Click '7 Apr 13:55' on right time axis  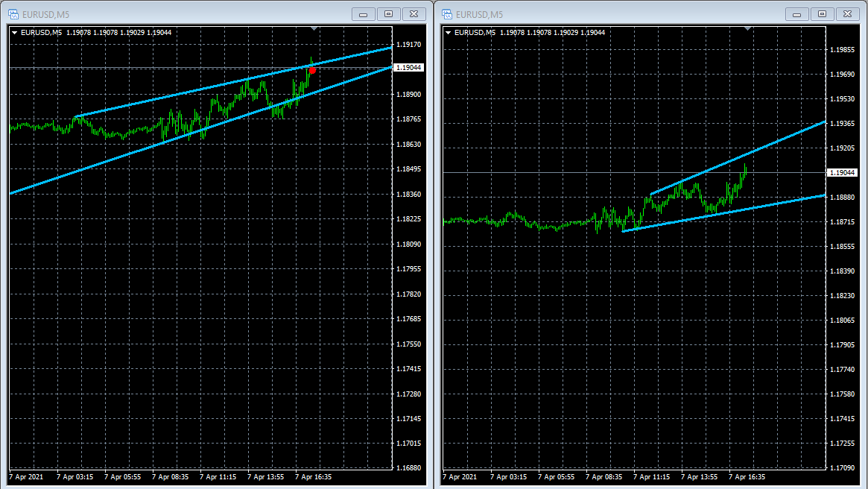pos(699,477)
